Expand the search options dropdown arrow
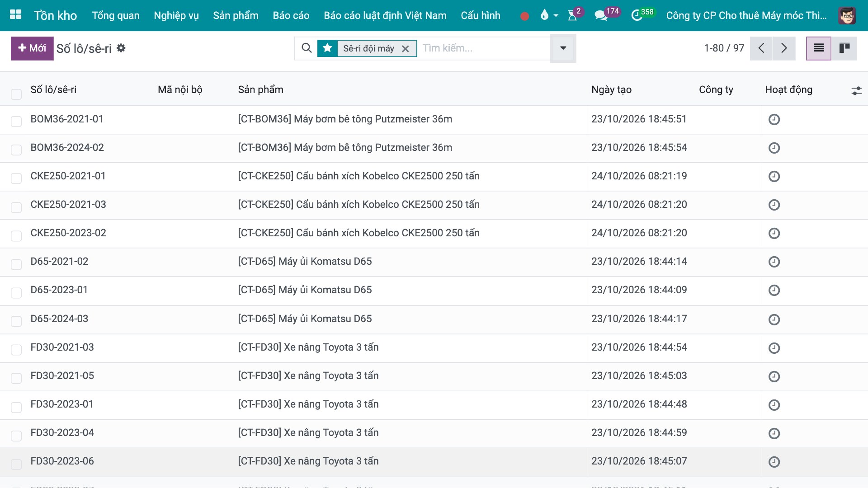 pos(563,48)
